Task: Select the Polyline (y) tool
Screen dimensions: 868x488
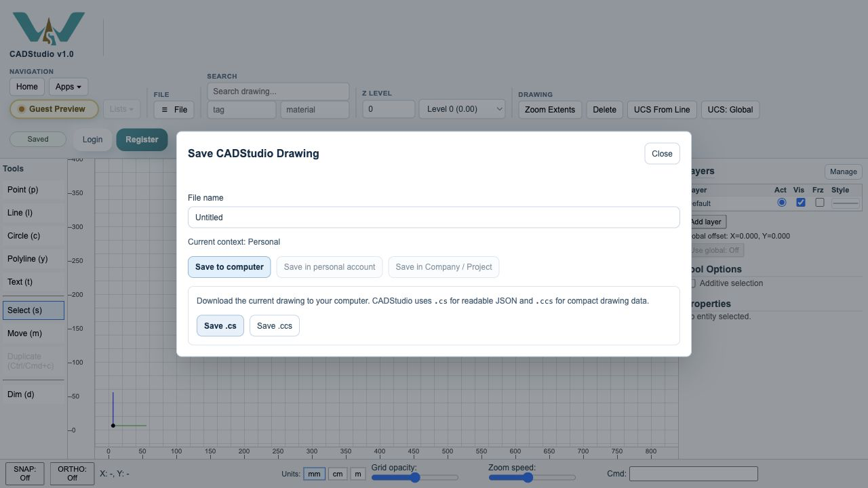Action: (33, 259)
